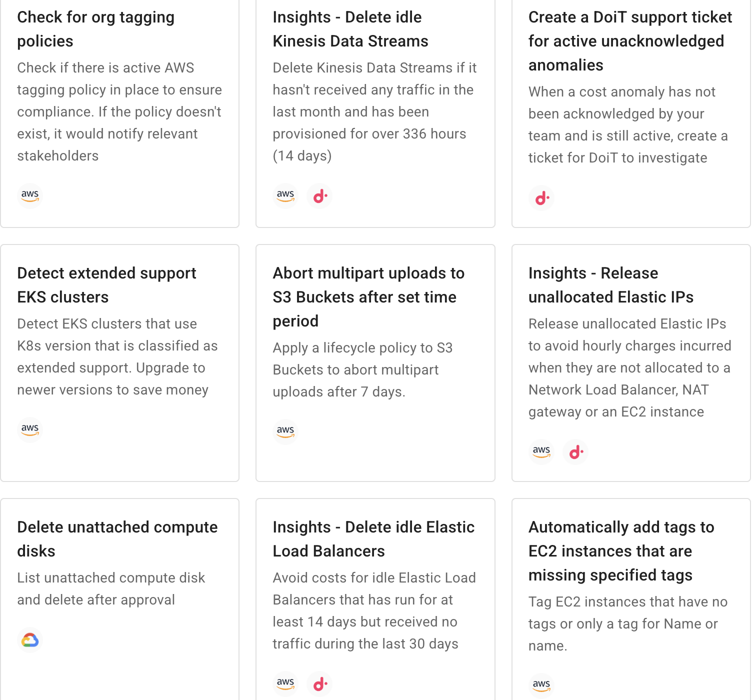Click the AWS icon on multipart uploads card
756x700 pixels.
pos(285,431)
